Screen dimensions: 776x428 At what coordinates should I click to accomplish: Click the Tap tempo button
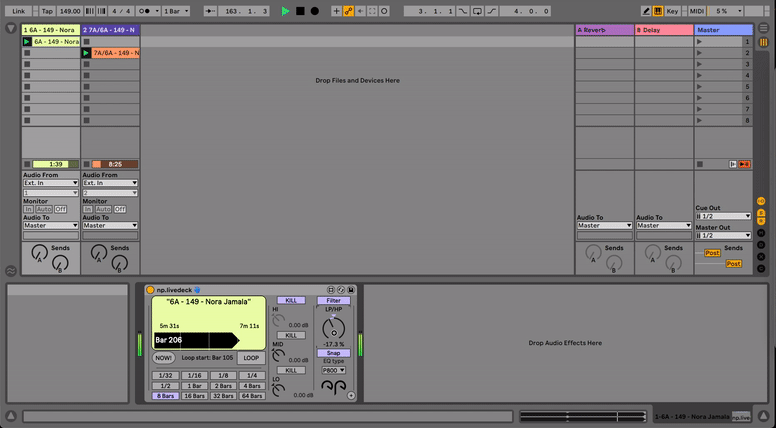[x=47, y=11]
